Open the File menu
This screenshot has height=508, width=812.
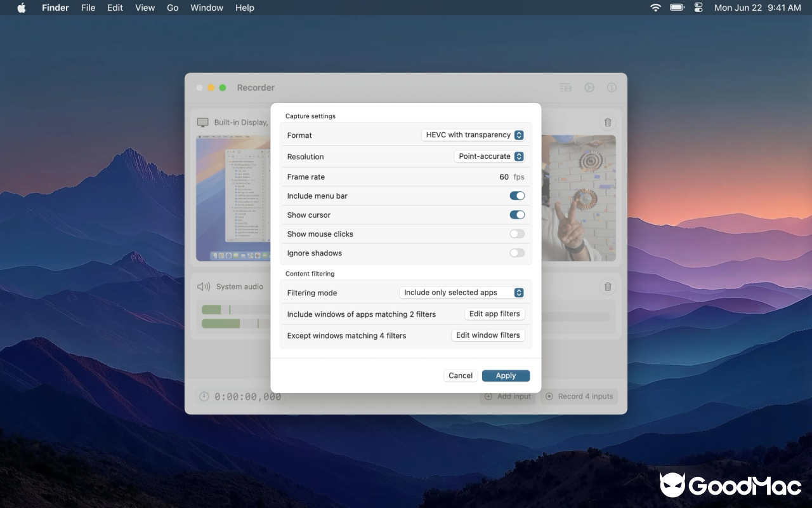(88, 8)
